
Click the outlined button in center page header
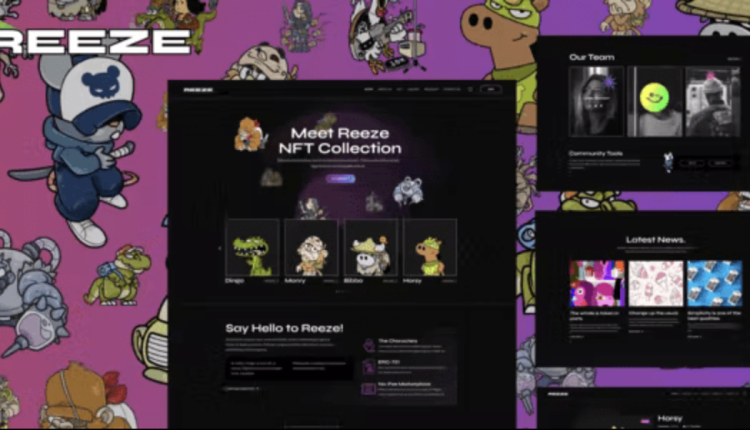coord(490,89)
